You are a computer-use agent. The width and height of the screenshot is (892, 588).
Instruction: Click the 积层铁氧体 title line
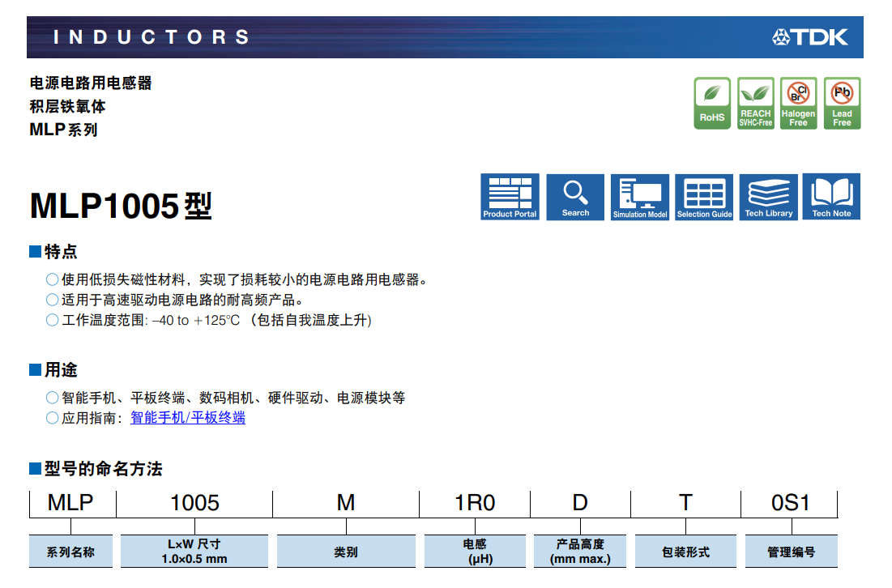[68, 106]
